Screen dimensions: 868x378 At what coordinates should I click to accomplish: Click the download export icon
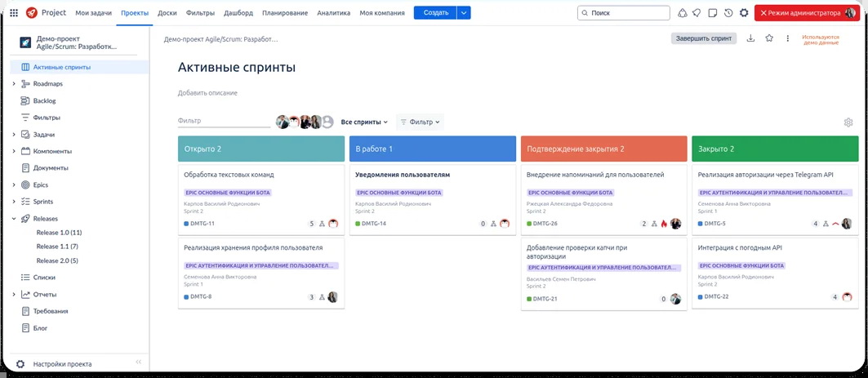[750, 38]
